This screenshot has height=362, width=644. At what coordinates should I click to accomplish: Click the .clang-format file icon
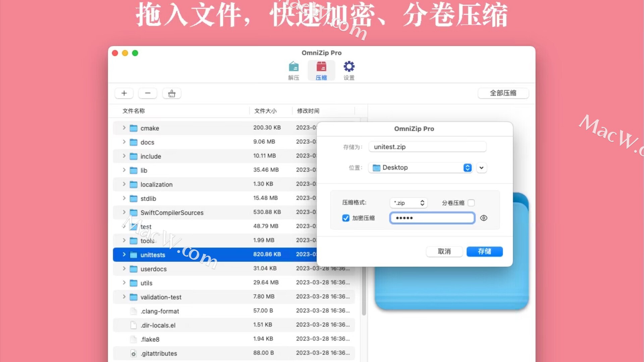[x=133, y=311]
